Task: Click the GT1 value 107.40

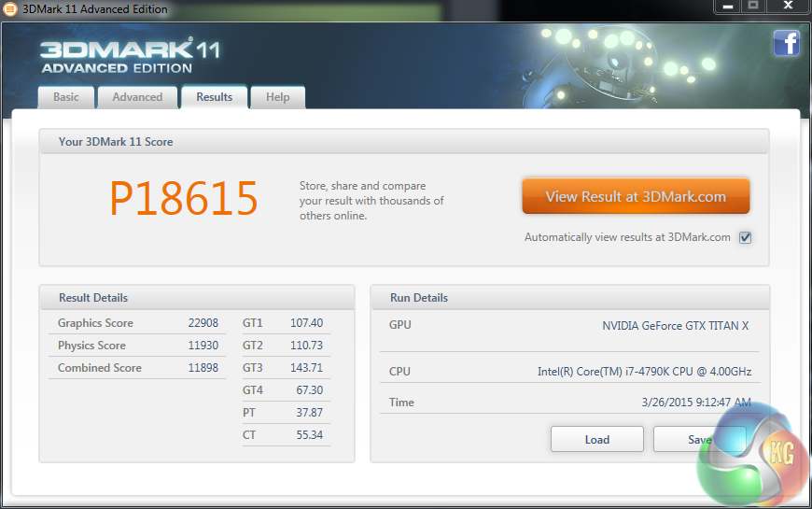Action: coord(306,323)
